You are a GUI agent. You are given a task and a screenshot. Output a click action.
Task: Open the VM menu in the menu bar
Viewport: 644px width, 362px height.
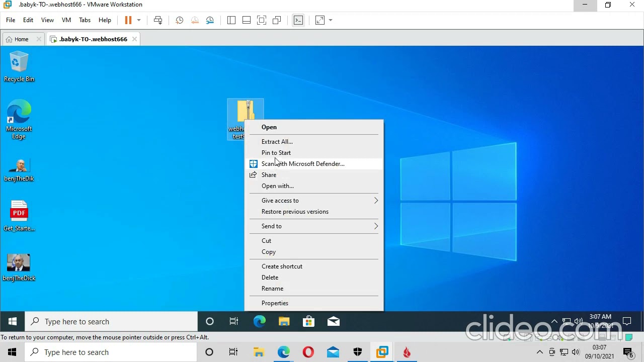pyautogui.click(x=66, y=20)
